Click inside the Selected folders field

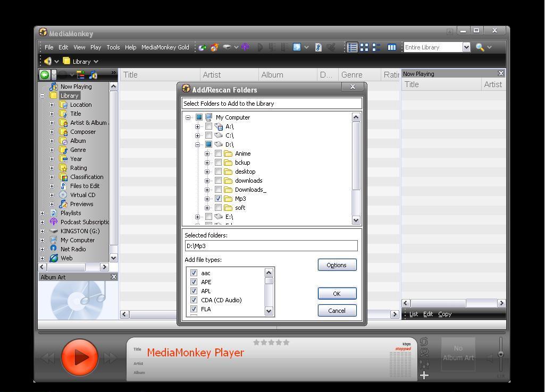270,246
